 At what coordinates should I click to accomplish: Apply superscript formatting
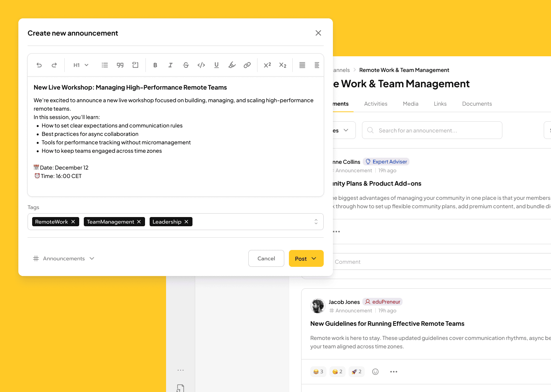(x=267, y=65)
